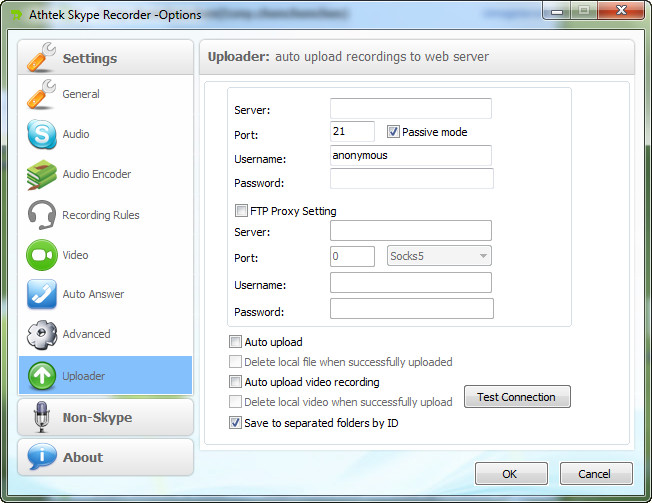Toggle Delete local file when successfully uploaded
Screen dimensions: 652x503
pyautogui.click(x=235, y=362)
